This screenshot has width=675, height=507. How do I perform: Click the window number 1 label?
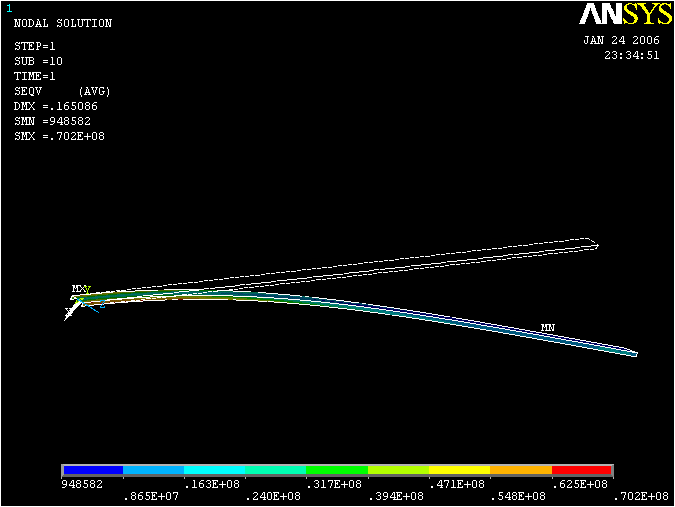[9, 8]
